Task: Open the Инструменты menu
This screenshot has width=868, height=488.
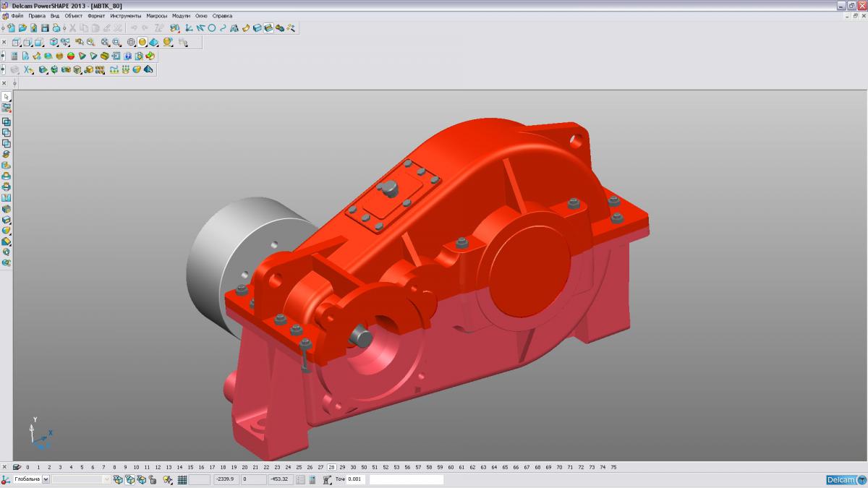Action: point(126,15)
